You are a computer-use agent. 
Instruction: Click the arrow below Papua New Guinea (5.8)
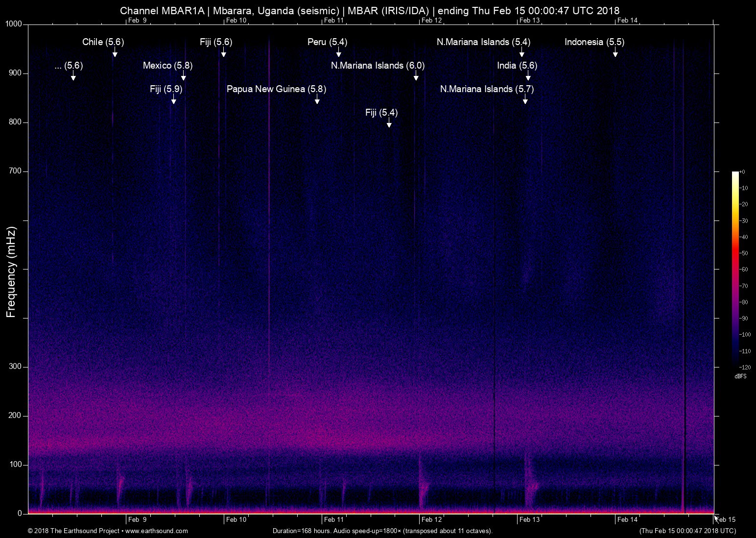(317, 99)
